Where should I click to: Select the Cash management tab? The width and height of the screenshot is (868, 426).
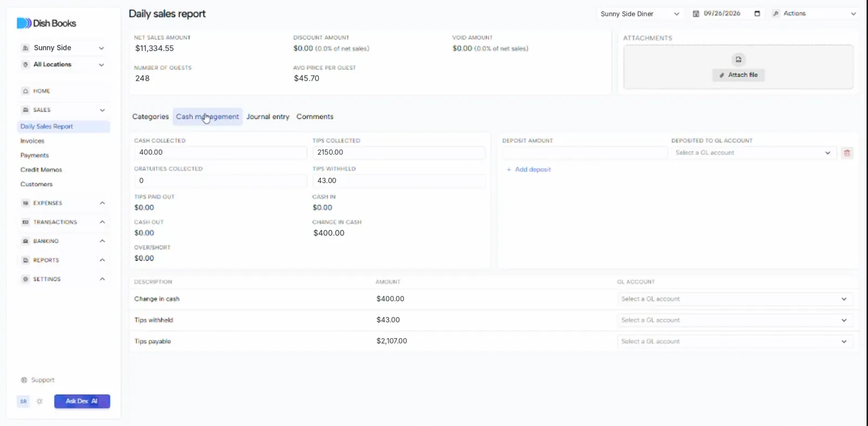pyautogui.click(x=207, y=117)
